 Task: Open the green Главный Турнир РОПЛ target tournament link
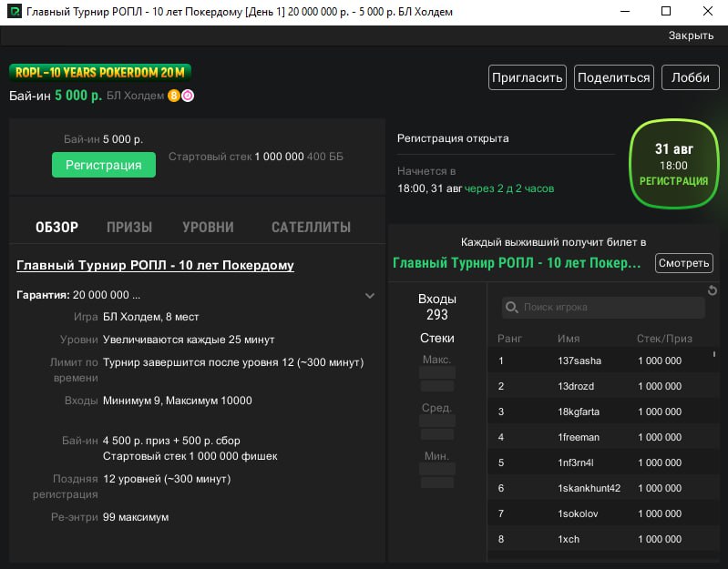click(x=517, y=263)
